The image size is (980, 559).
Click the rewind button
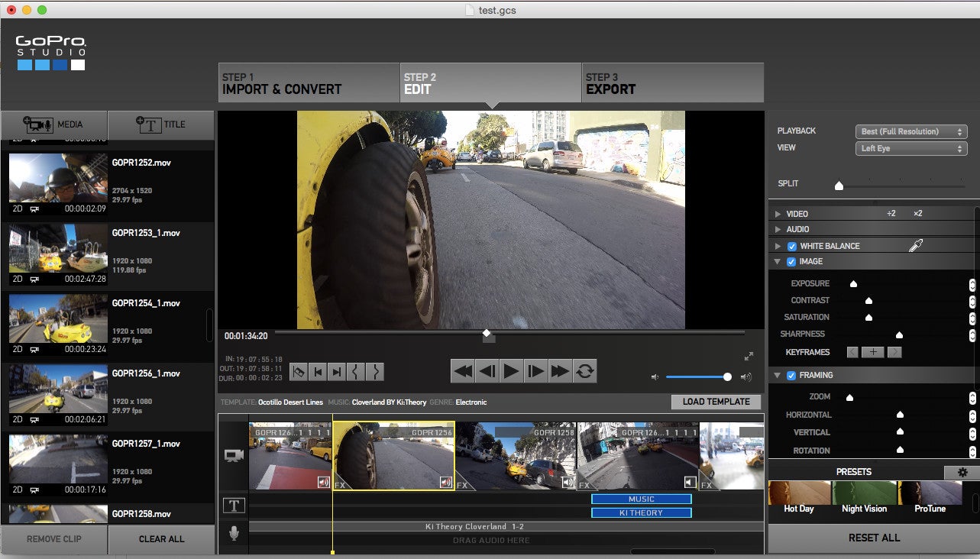pyautogui.click(x=463, y=371)
